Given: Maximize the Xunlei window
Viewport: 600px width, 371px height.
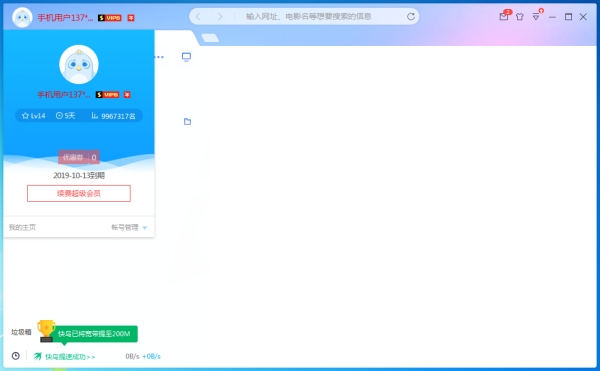Looking at the screenshot, I should [x=569, y=17].
